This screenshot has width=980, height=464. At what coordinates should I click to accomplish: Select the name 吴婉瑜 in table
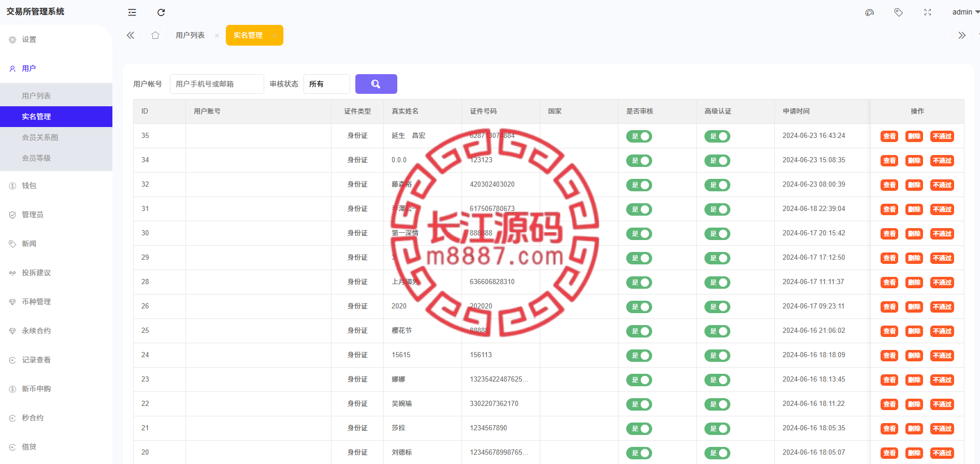[402, 404]
